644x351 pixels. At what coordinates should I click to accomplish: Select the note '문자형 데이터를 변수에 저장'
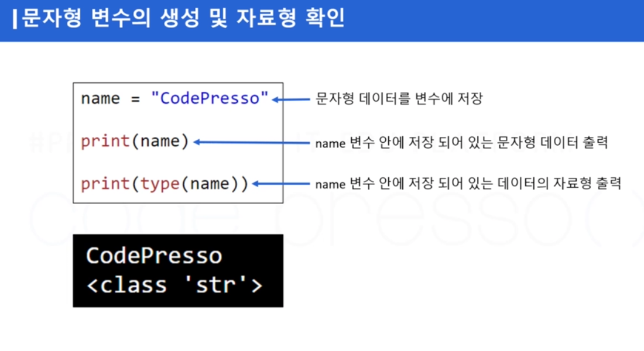(x=399, y=98)
